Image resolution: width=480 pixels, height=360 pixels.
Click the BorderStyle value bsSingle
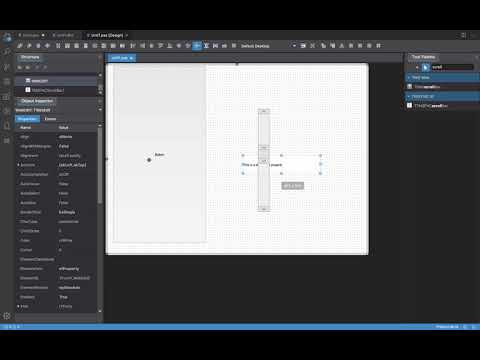(x=67, y=212)
